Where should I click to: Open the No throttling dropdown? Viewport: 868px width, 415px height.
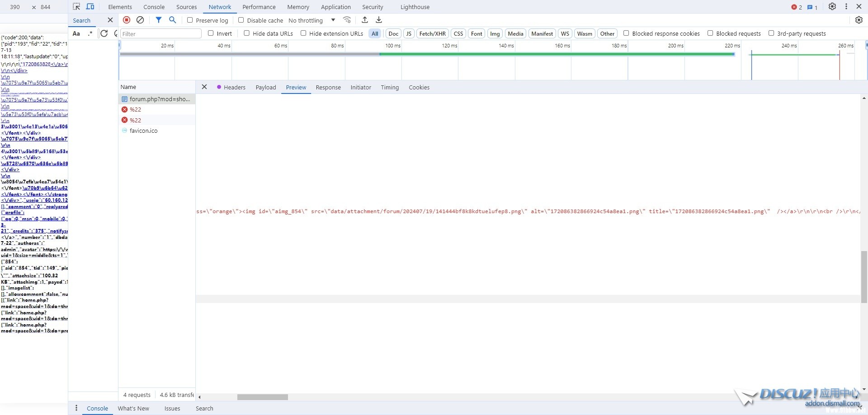[x=312, y=20]
